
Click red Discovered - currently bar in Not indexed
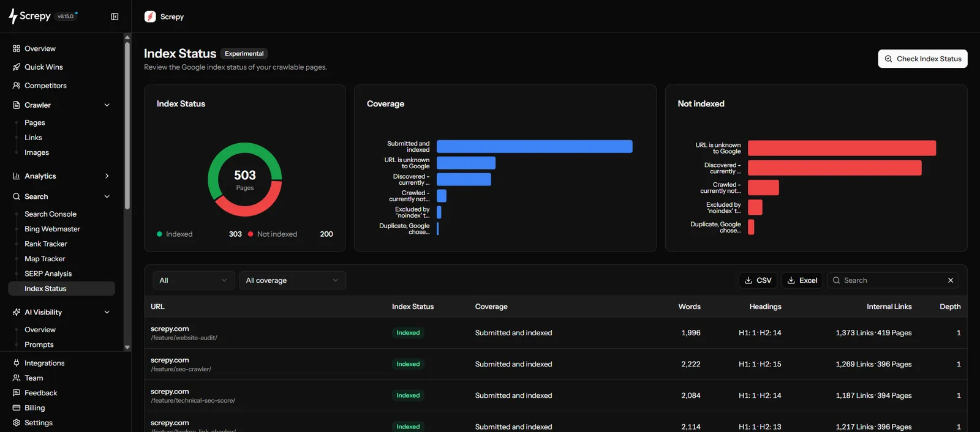click(834, 168)
